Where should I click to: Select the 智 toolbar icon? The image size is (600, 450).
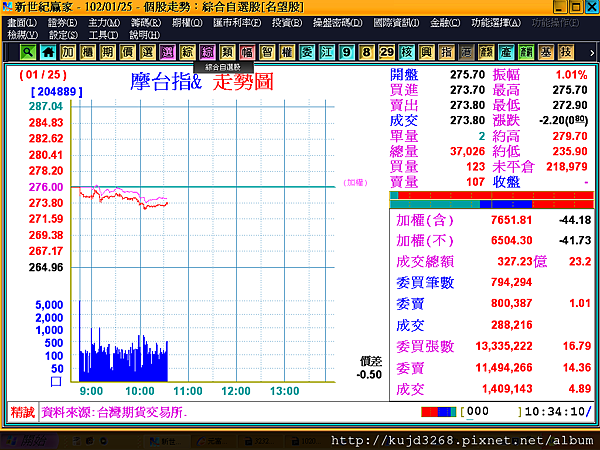point(267,52)
